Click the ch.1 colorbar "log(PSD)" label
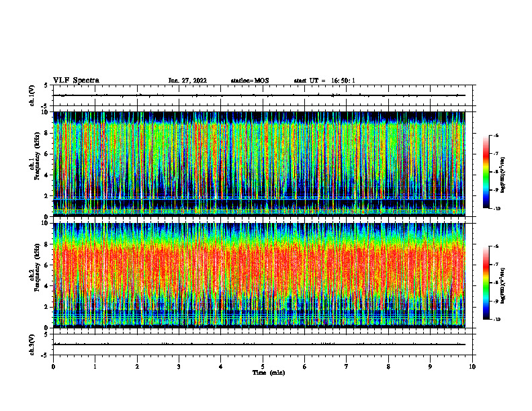532x411 pixels. click(x=503, y=175)
